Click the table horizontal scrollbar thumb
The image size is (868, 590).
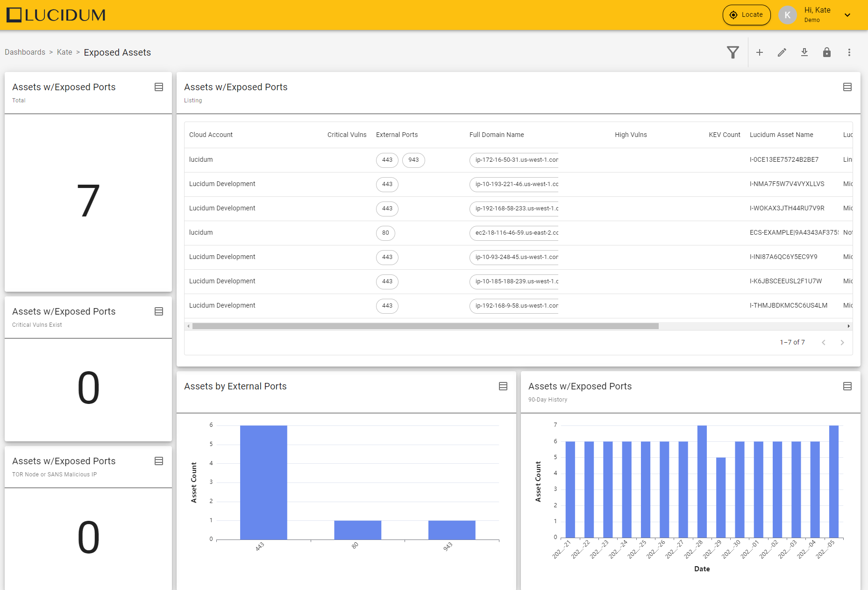click(425, 326)
